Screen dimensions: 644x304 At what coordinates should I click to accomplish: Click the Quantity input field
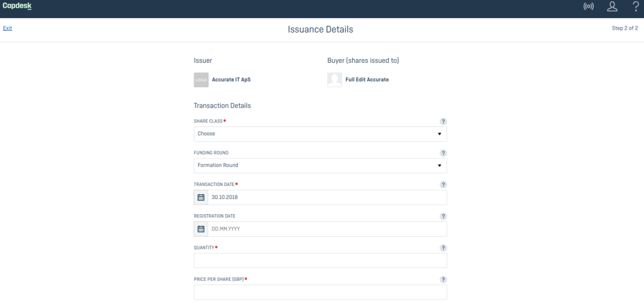[320, 261]
